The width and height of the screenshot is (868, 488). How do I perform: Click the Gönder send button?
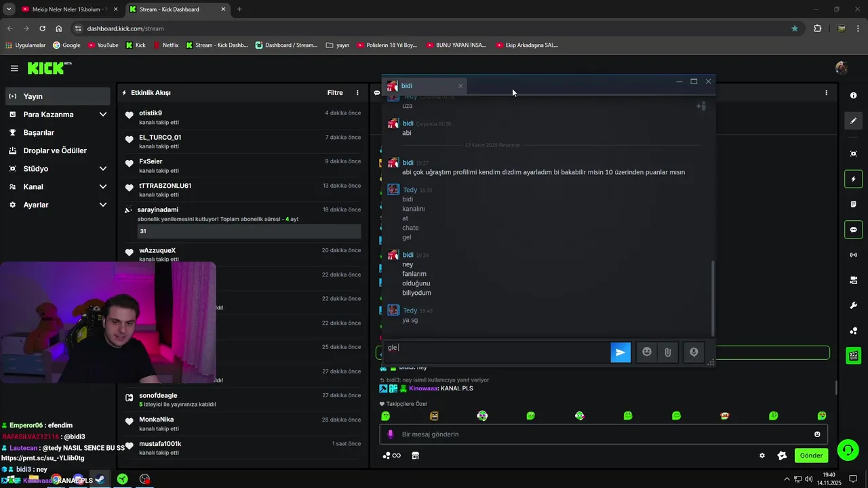pos(811,455)
